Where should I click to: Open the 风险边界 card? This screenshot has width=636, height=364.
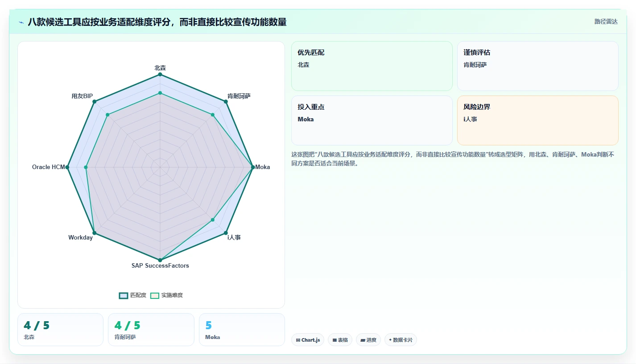538,120
